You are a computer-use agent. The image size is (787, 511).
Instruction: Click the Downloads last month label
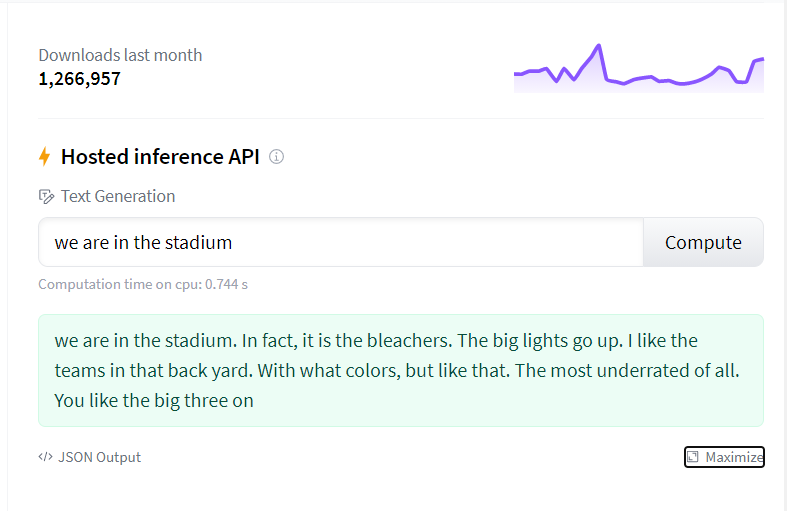click(x=120, y=55)
